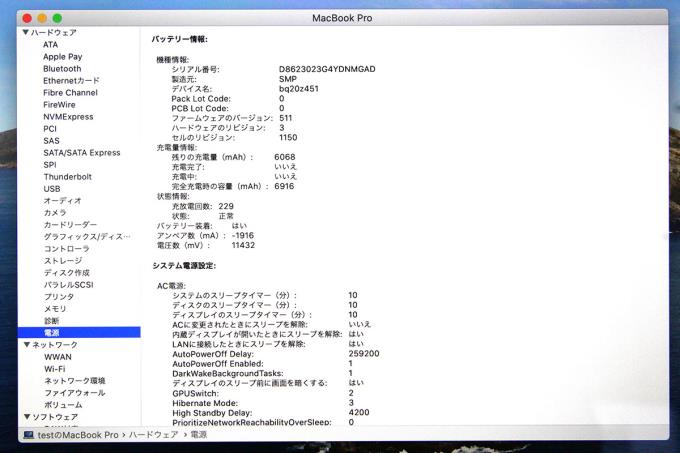
Task: Click the システム電源設定 heading
Action: pos(184,266)
